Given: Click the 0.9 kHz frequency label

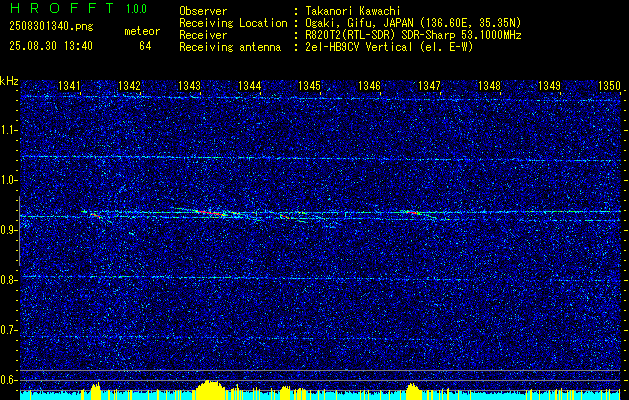Looking at the screenshot, I should 8,230.
